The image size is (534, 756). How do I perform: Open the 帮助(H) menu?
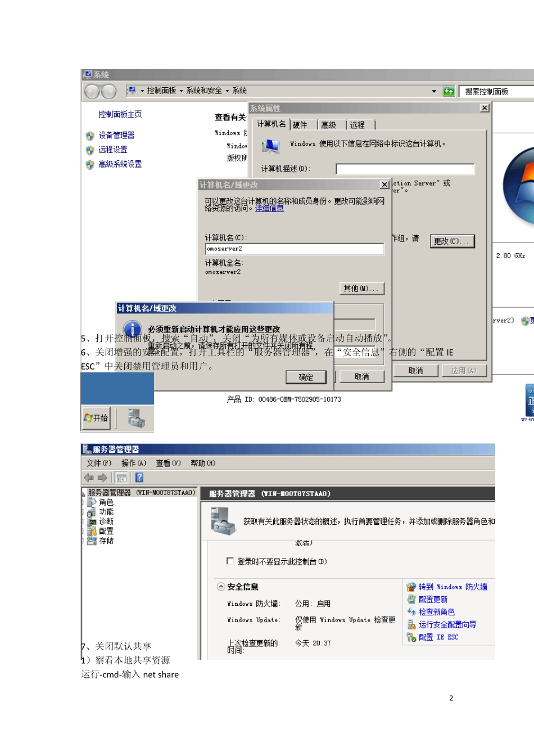pyautogui.click(x=203, y=463)
